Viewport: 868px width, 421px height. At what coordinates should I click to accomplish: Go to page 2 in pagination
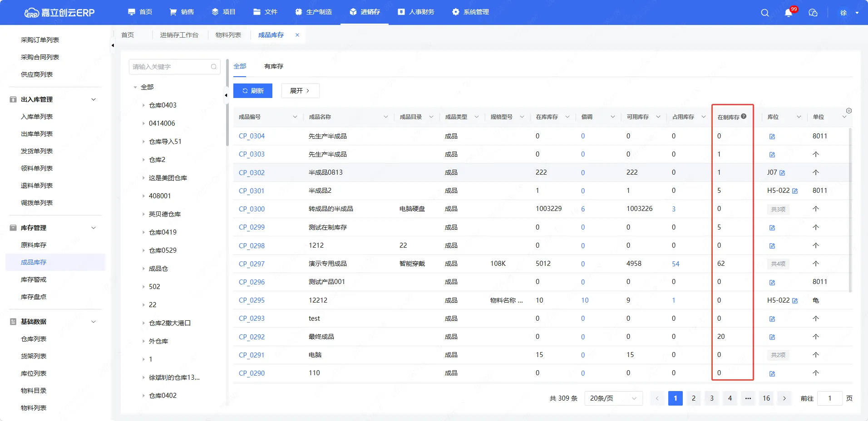(693, 398)
